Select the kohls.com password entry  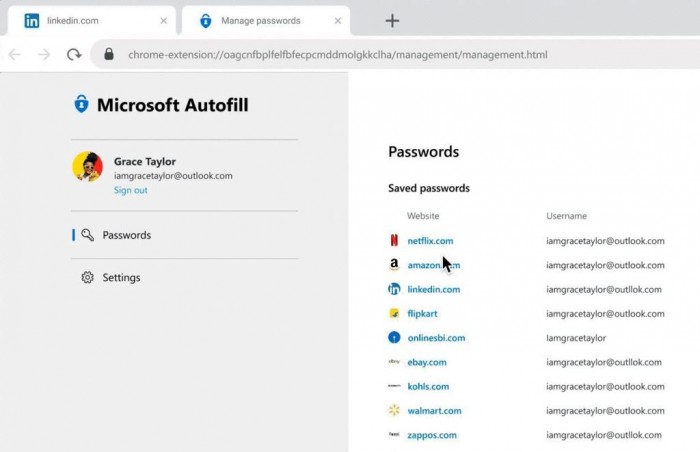(428, 386)
